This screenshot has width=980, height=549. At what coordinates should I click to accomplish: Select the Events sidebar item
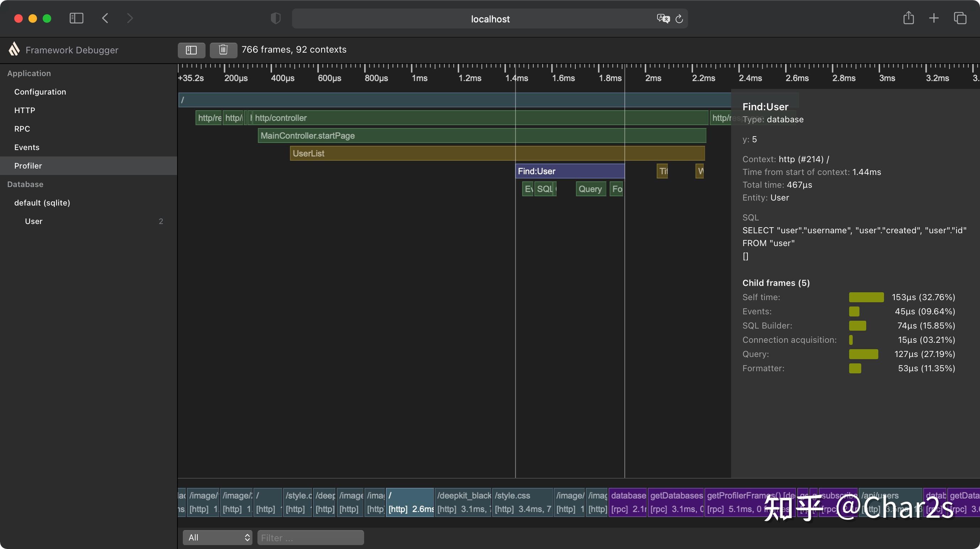click(27, 147)
